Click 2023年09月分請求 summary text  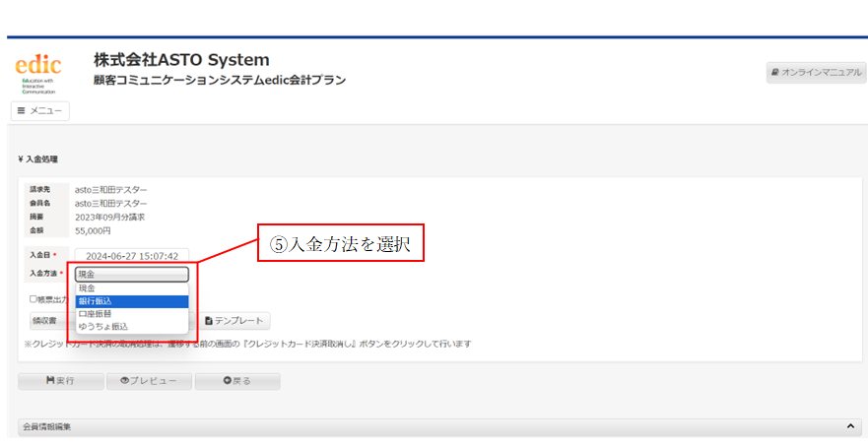[110, 218]
